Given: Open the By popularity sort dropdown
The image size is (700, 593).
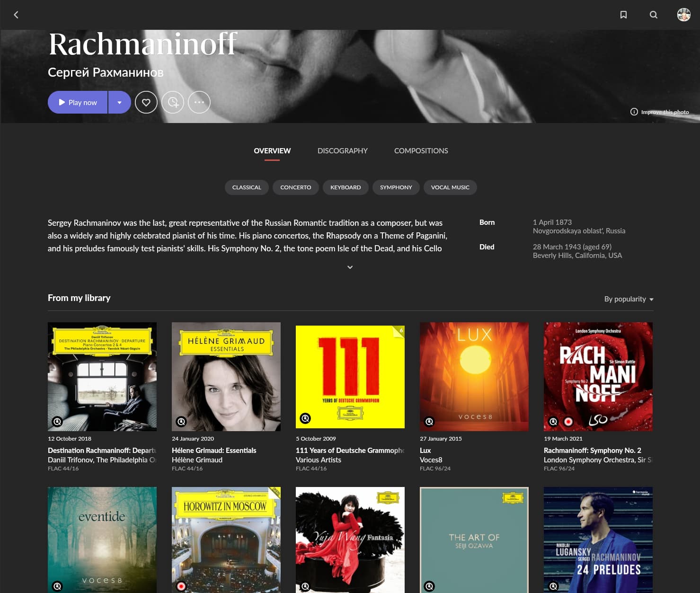Looking at the screenshot, I should click(x=629, y=299).
